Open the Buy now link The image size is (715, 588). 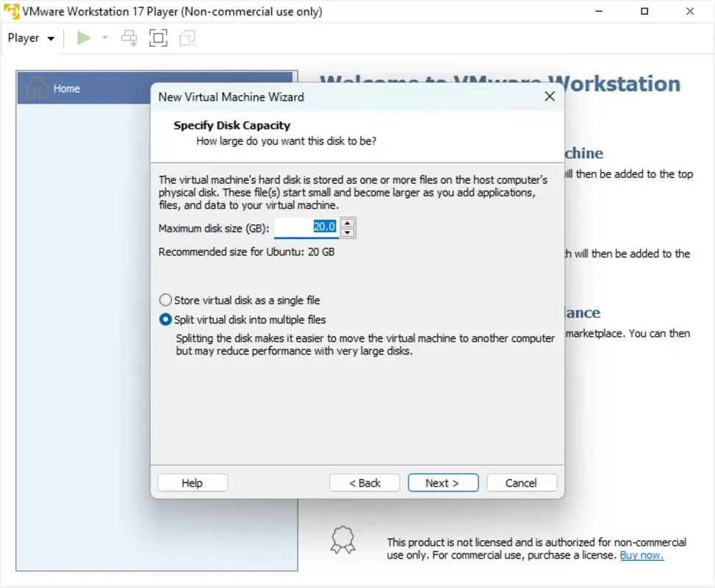[641, 555]
